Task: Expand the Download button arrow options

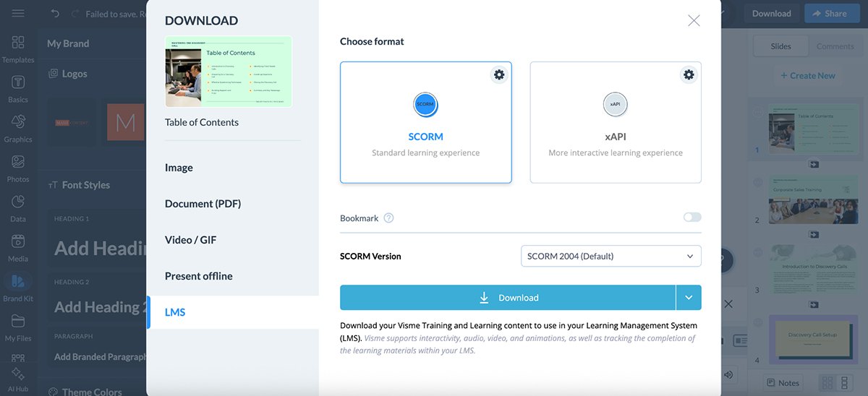Action: click(x=689, y=298)
